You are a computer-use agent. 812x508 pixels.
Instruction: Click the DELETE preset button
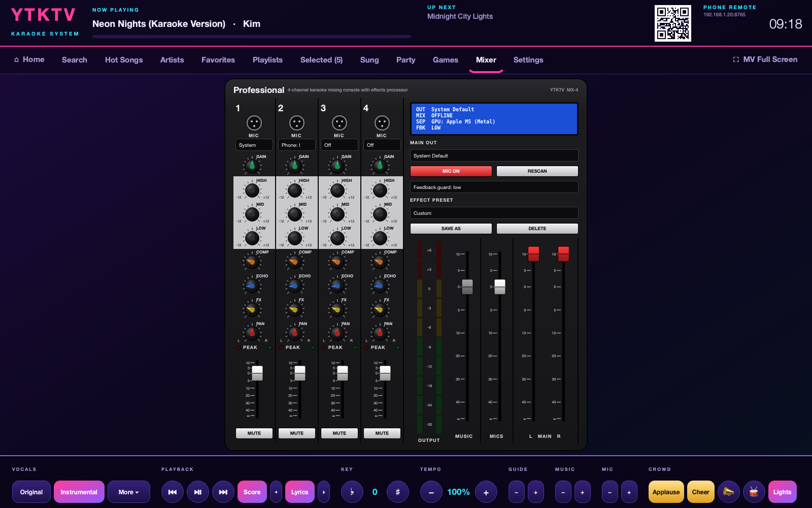point(537,229)
